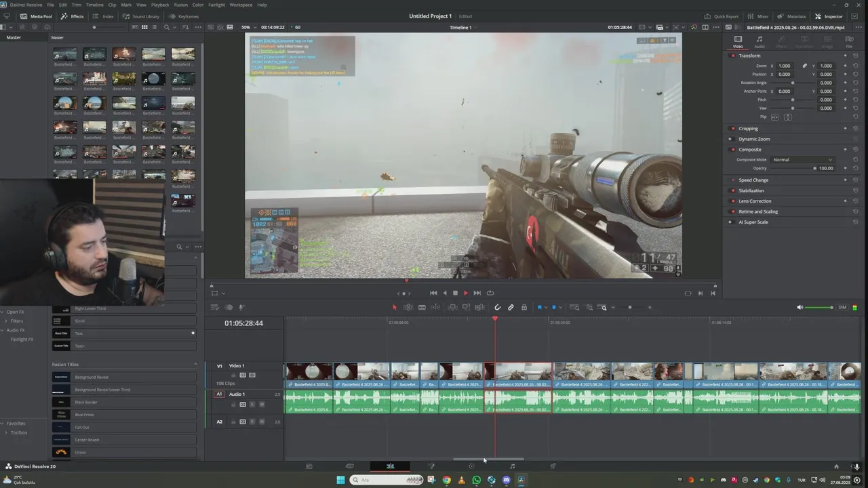Stop playback in the viewer

point(455,293)
